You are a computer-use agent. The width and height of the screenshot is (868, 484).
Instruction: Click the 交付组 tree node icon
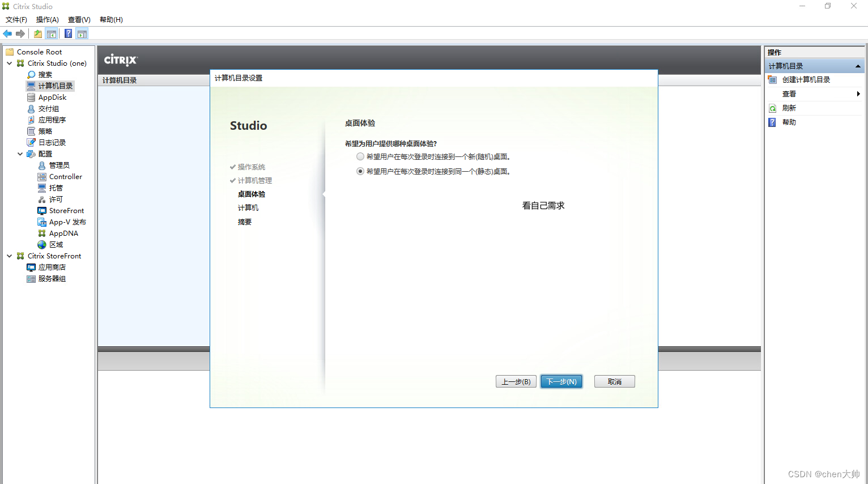coord(31,108)
